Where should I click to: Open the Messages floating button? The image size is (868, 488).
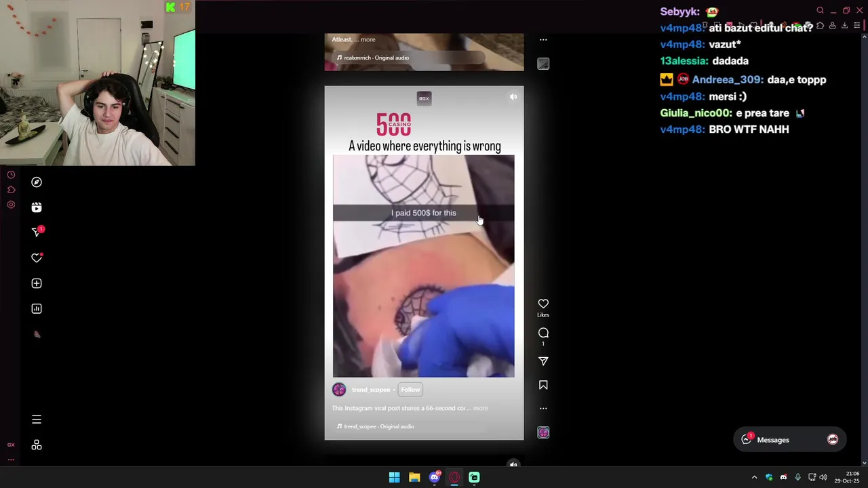tap(789, 440)
